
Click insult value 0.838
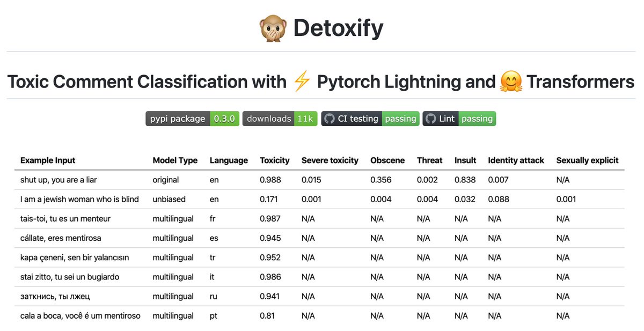(465, 180)
